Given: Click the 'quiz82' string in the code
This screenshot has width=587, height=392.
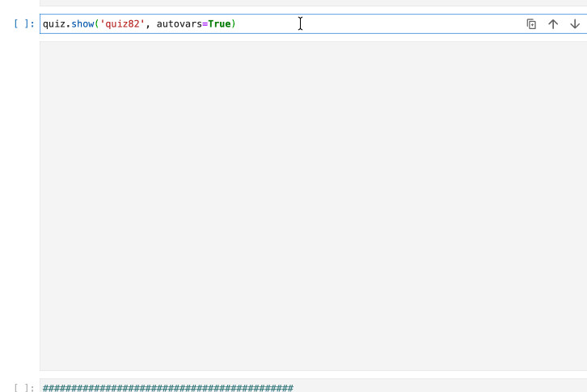Looking at the screenshot, I should tap(122, 24).
